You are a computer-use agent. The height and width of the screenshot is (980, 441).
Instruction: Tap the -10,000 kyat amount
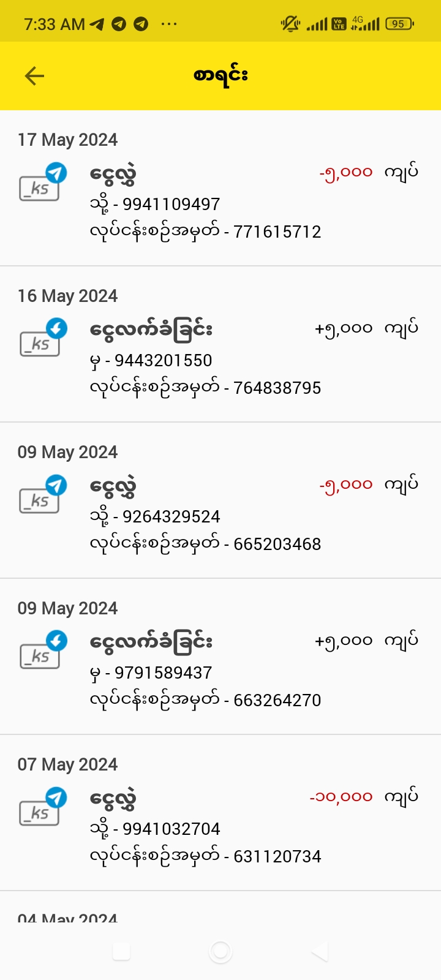(341, 797)
